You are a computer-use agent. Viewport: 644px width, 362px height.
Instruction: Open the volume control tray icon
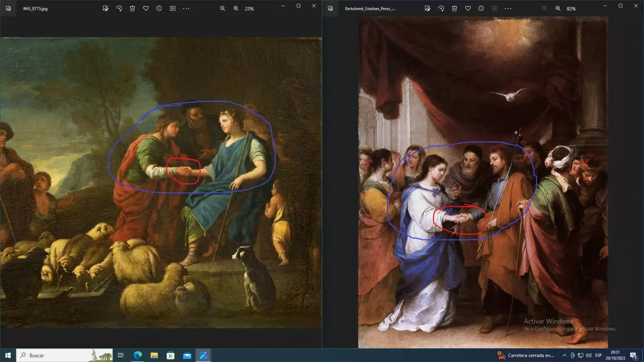click(588, 355)
